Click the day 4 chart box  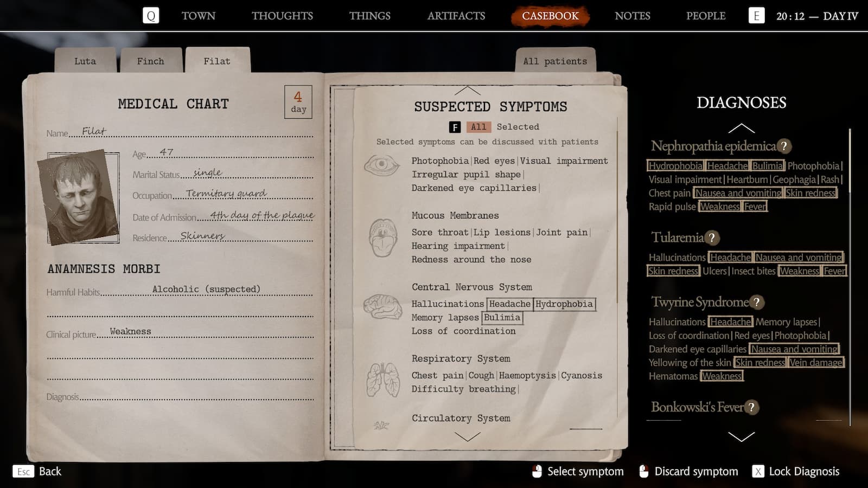[x=298, y=101]
